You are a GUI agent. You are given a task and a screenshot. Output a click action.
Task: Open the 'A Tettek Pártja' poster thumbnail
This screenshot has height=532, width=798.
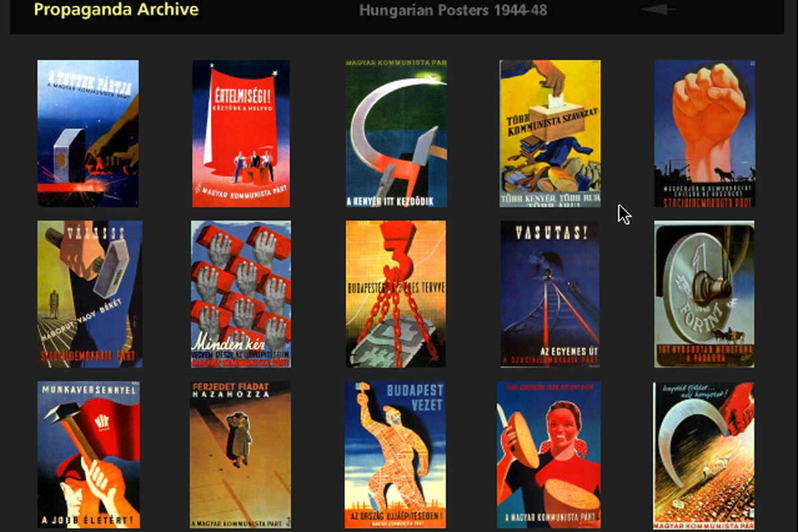[88, 133]
